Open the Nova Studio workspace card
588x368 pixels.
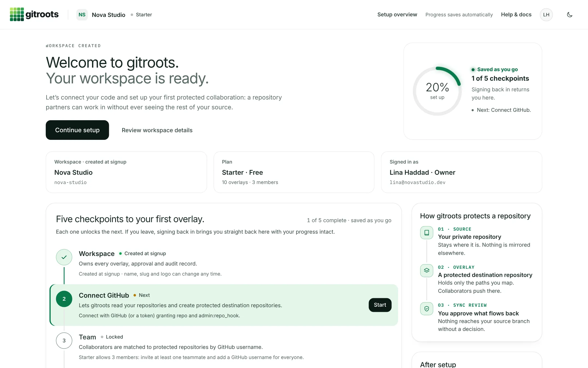126,172
